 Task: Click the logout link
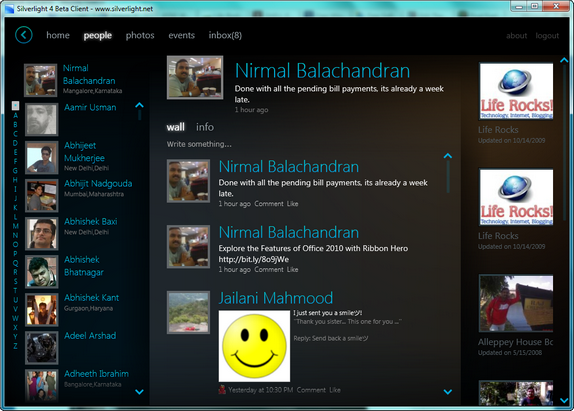[547, 36]
